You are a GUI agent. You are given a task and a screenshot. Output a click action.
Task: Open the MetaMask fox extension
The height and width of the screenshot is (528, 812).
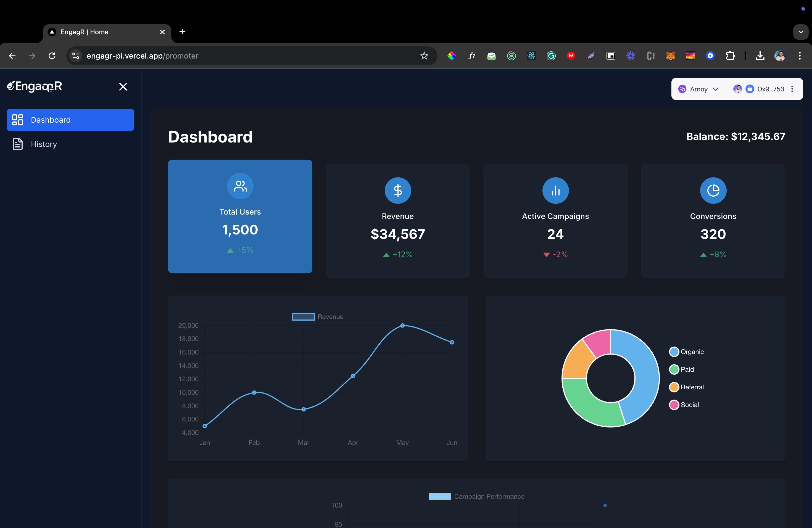click(670, 56)
